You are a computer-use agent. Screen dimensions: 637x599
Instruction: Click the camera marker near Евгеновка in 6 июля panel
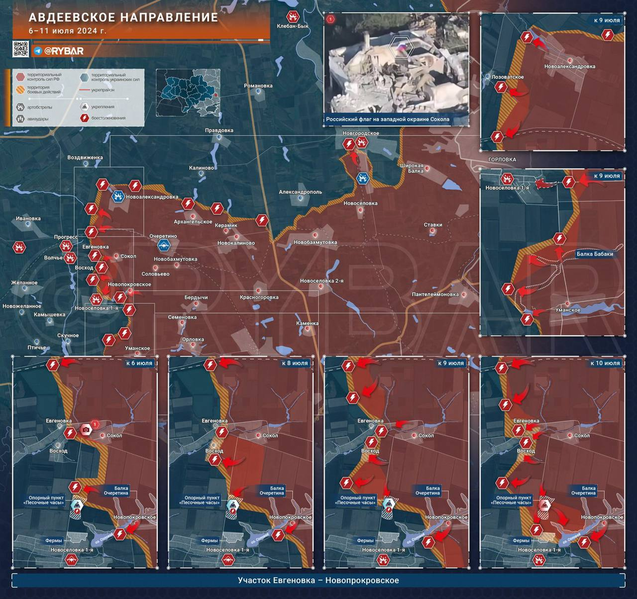click(88, 430)
